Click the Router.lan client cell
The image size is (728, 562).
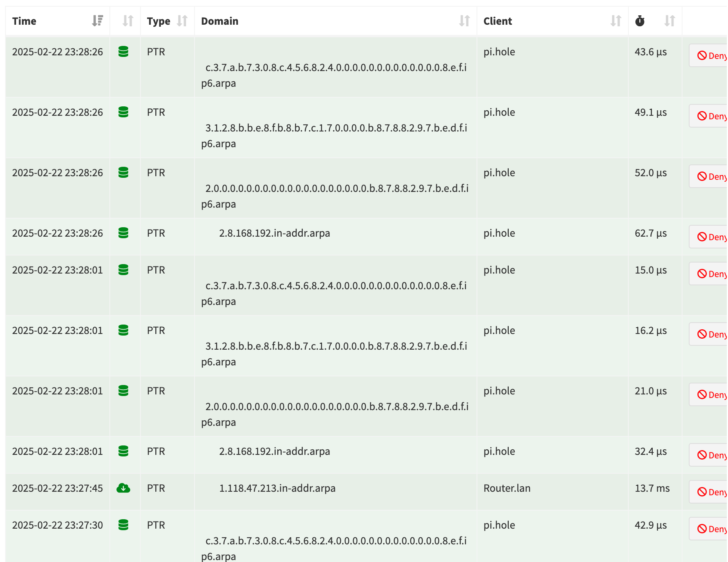[x=507, y=488]
